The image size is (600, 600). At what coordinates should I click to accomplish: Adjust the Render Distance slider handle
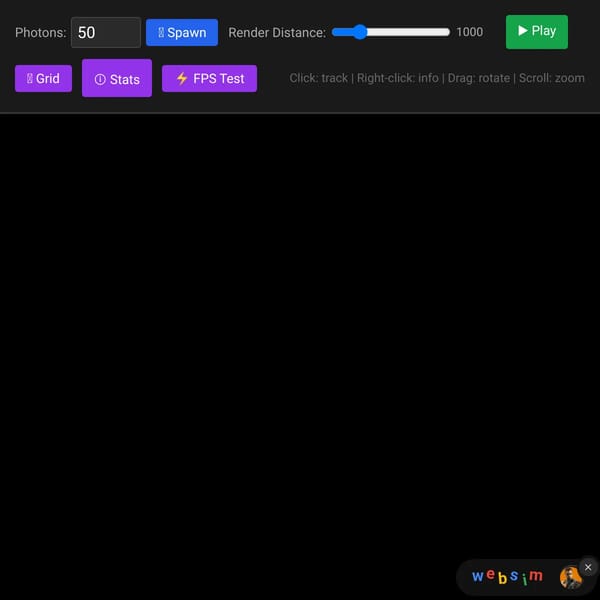pyautogui.click(x=360, y=32)
